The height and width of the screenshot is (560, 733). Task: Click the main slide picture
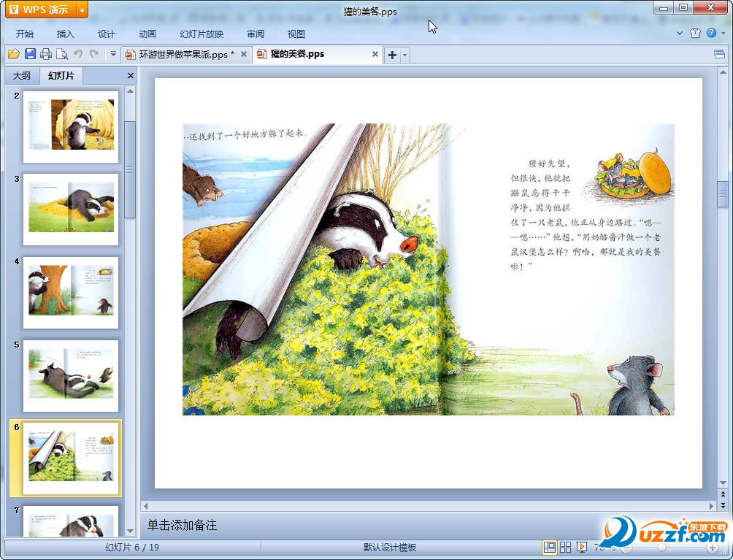click(429, 269)
